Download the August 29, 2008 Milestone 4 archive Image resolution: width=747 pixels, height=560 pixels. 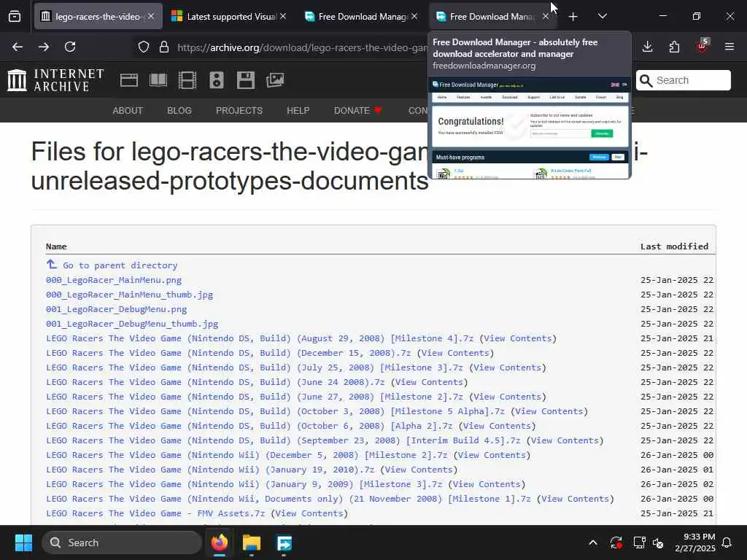point(260,338)
